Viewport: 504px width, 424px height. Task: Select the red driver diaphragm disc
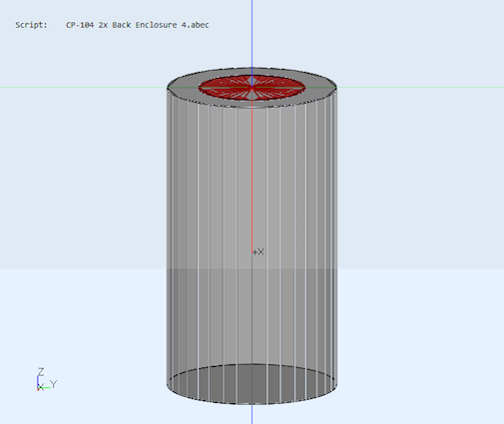click(252, 88)
